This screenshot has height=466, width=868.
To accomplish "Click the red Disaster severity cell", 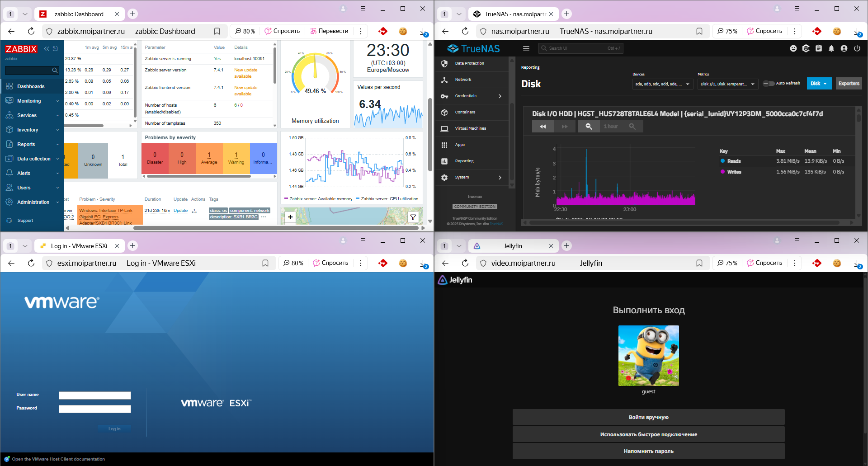I will click(155, 158).
